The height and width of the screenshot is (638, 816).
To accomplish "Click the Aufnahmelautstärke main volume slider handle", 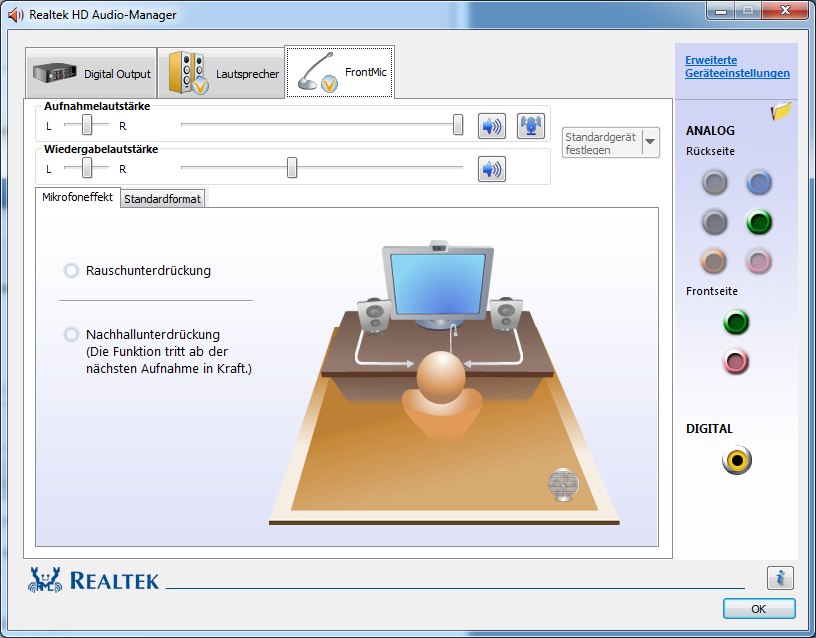I will [x=457, y=125].
